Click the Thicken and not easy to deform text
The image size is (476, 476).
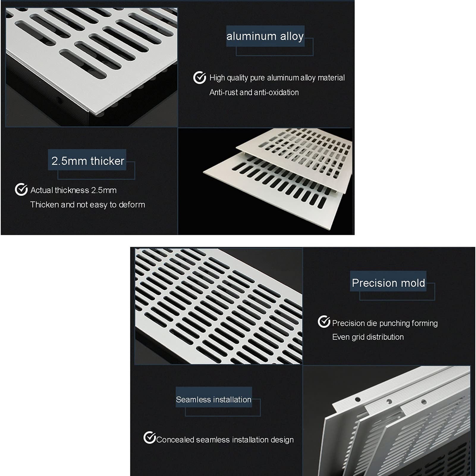coord(88,205)
